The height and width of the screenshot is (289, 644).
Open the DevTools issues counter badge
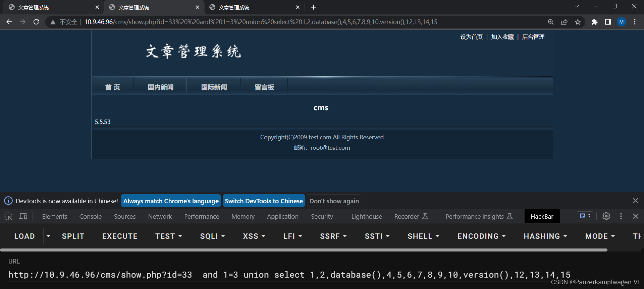585,216
